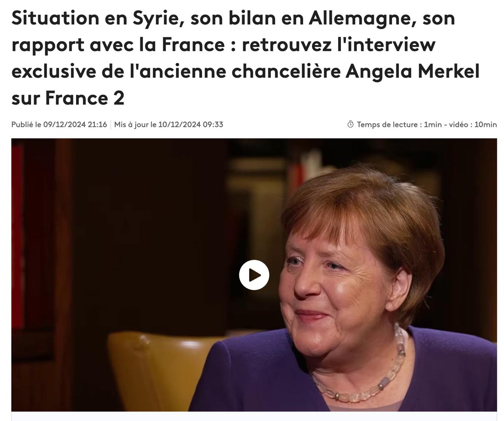Viewport: 504px width, 421px height.
Task: Click the caption strip below the video
Action: (x=254, y=416)
